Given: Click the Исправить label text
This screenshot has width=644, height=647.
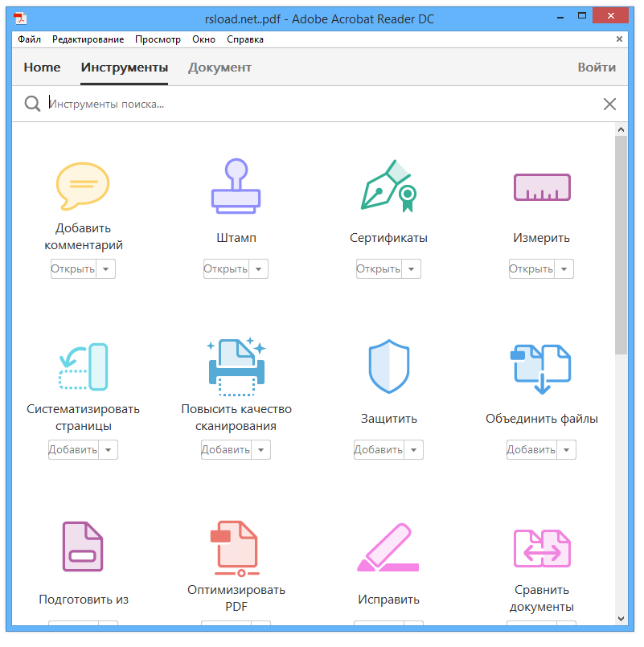Looking at the screenshot, I should (388, 599).
